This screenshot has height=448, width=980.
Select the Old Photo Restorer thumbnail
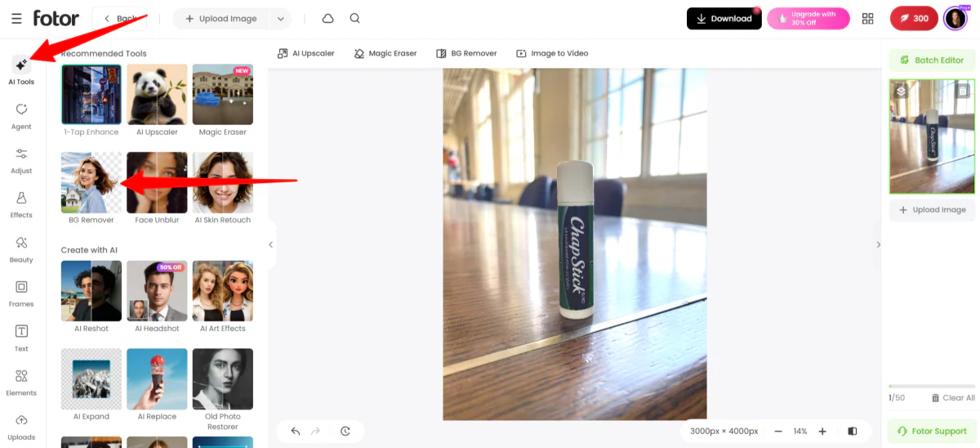point(222,379)
